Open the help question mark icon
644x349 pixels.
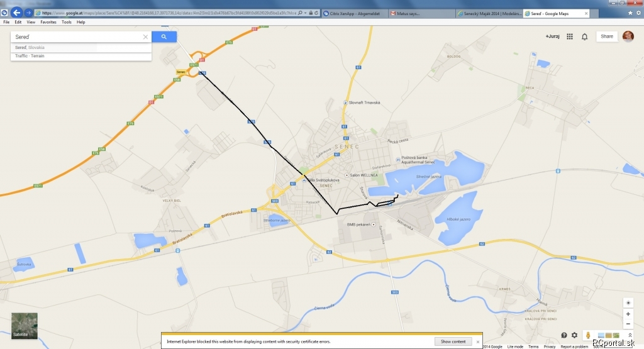click(564, 335)
